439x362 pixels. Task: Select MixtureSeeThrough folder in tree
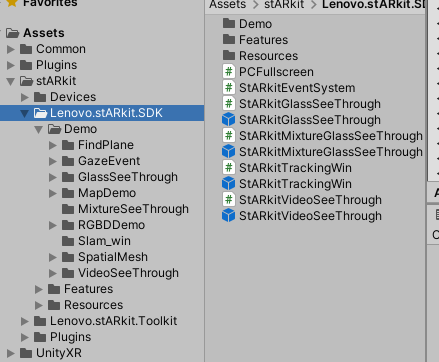(x=125, y=209)
